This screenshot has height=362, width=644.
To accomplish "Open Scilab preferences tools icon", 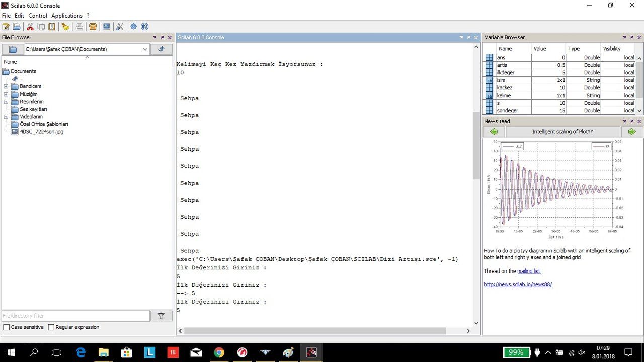I will click(120, 27).
